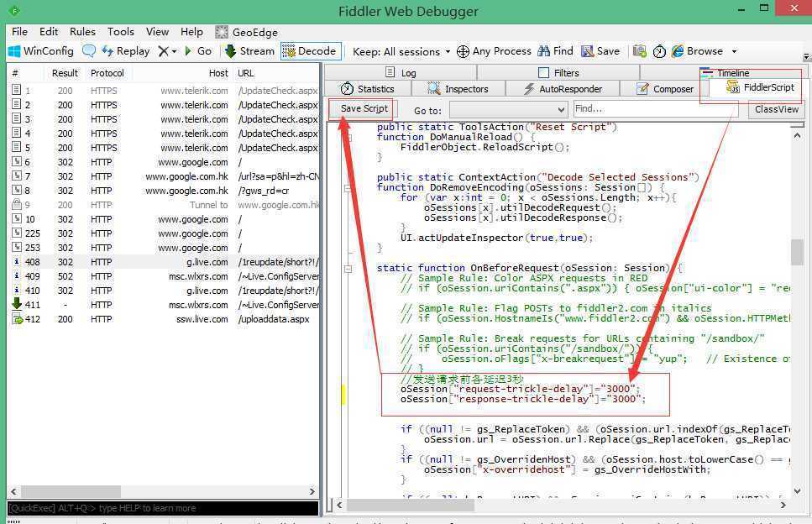Click the Save Script button

point(364,108)
